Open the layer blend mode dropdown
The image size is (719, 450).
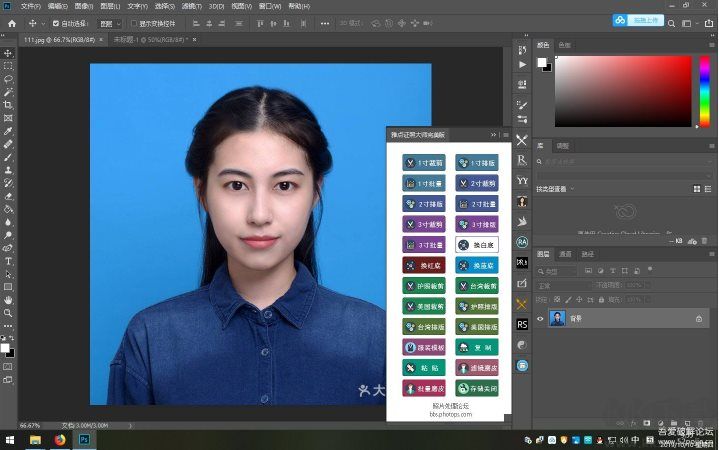(x=563, y=284)
